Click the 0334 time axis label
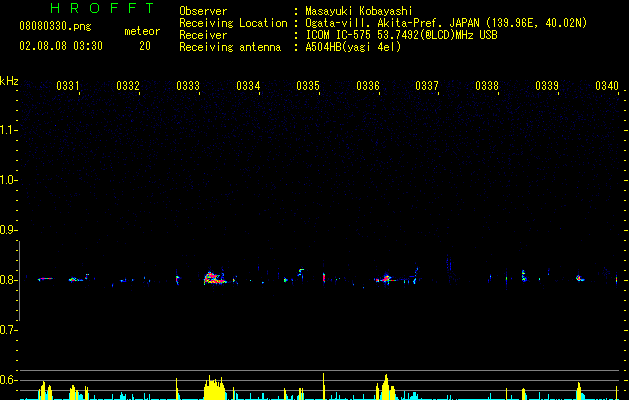Viewport: 629px width, 400px height. [x=248, y=85]
